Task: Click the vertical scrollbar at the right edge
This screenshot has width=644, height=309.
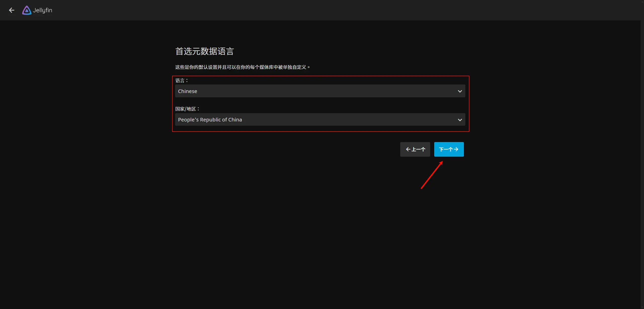Action: point(642,151)
